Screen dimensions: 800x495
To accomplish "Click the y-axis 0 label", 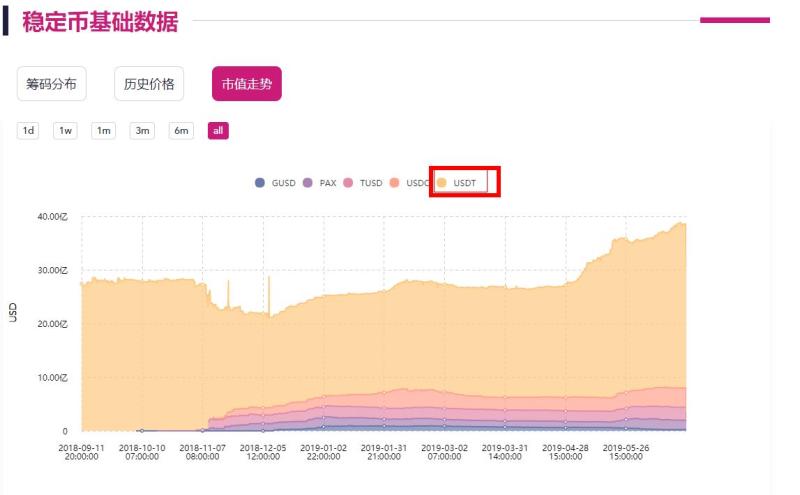I will [x=65, y=431].
